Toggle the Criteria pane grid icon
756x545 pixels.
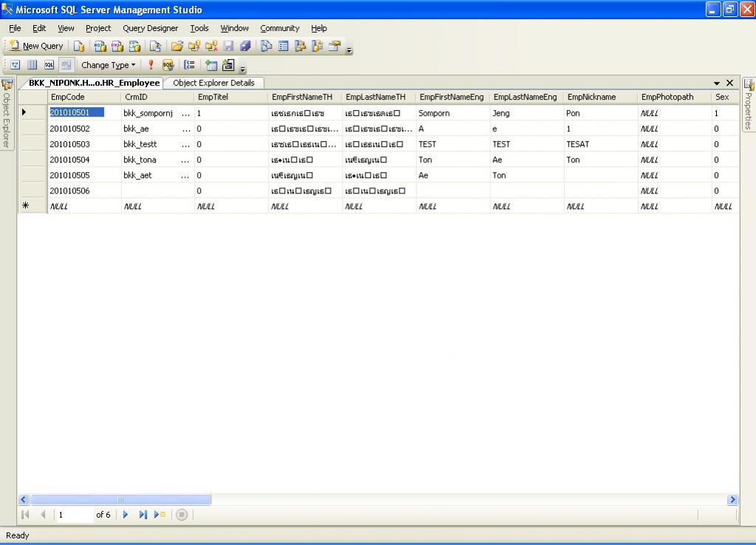coord(32,65)
